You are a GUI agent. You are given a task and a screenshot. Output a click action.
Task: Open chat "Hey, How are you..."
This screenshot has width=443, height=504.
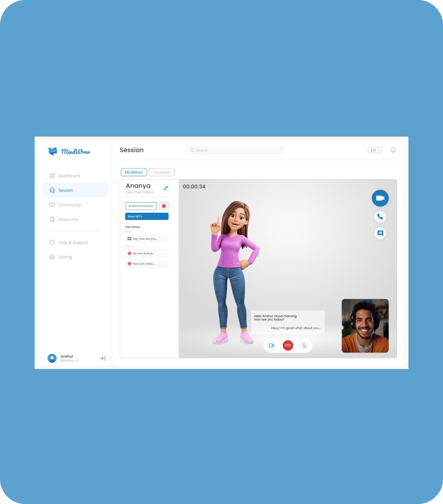coord(147,239)
